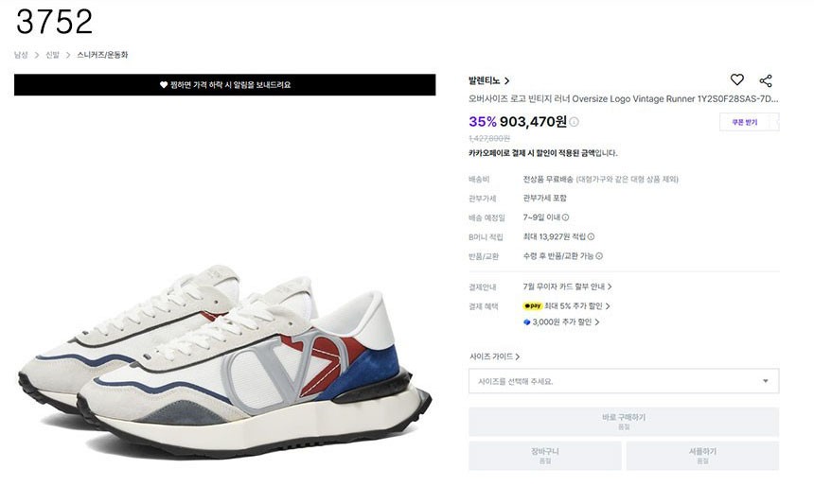Screen dimensions: 814x504
Task: Open the size selection dropdown
Action: point(624,381)
